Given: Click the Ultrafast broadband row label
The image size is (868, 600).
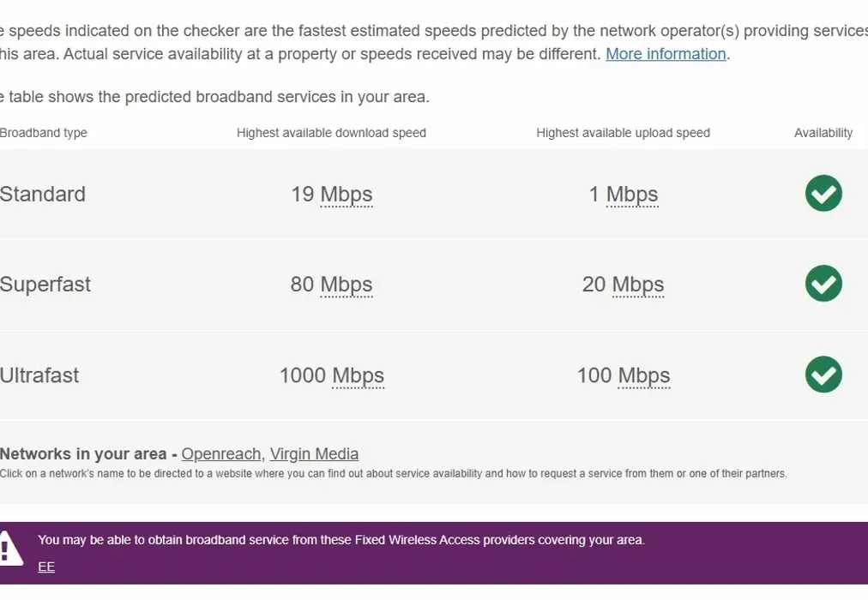Looking at the screenshot, I should pos(39,375).
